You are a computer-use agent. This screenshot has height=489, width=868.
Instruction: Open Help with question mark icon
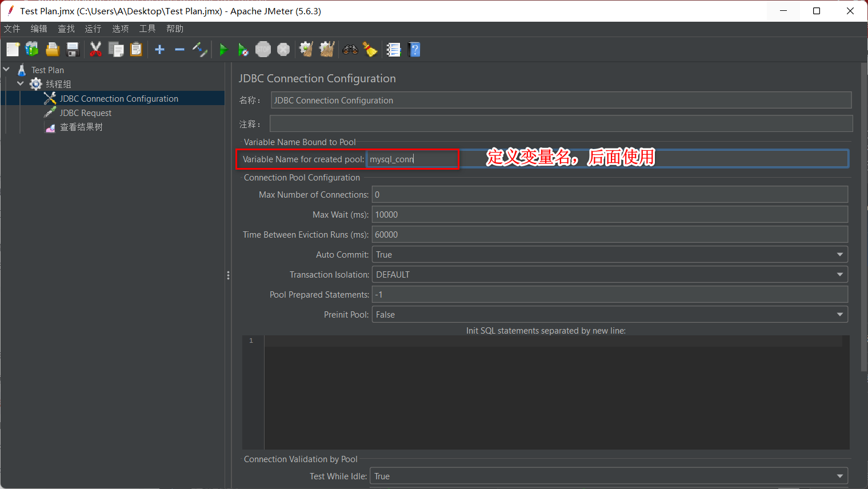415,50
